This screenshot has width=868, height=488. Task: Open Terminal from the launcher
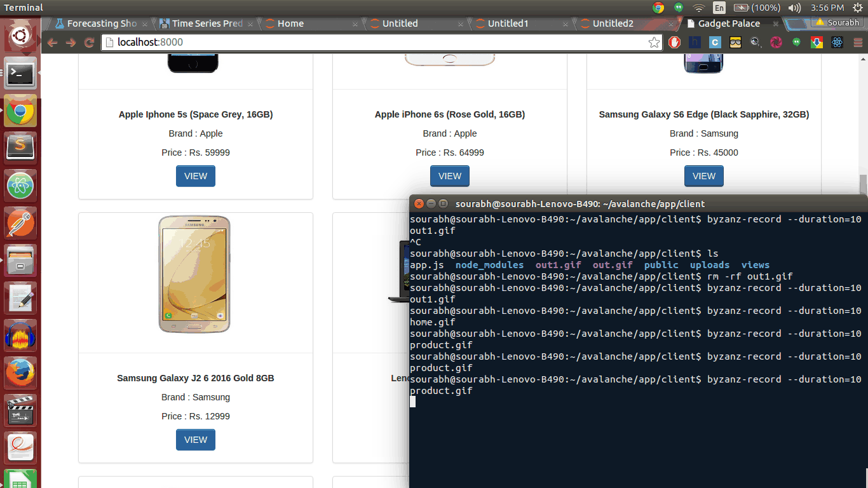(x=21, y=74)
